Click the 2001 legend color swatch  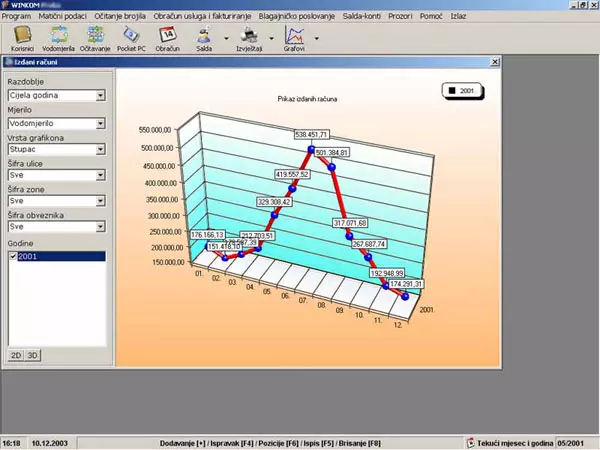point(451,91)
